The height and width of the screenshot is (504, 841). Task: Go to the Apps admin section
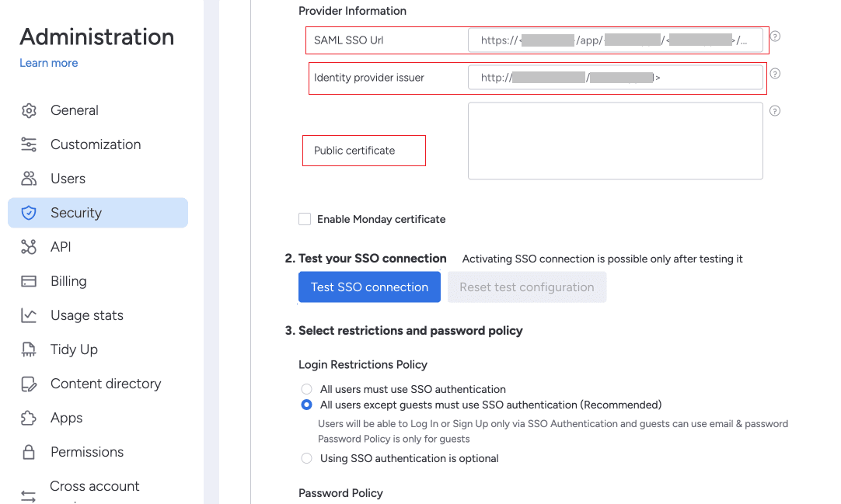point(66,418)
